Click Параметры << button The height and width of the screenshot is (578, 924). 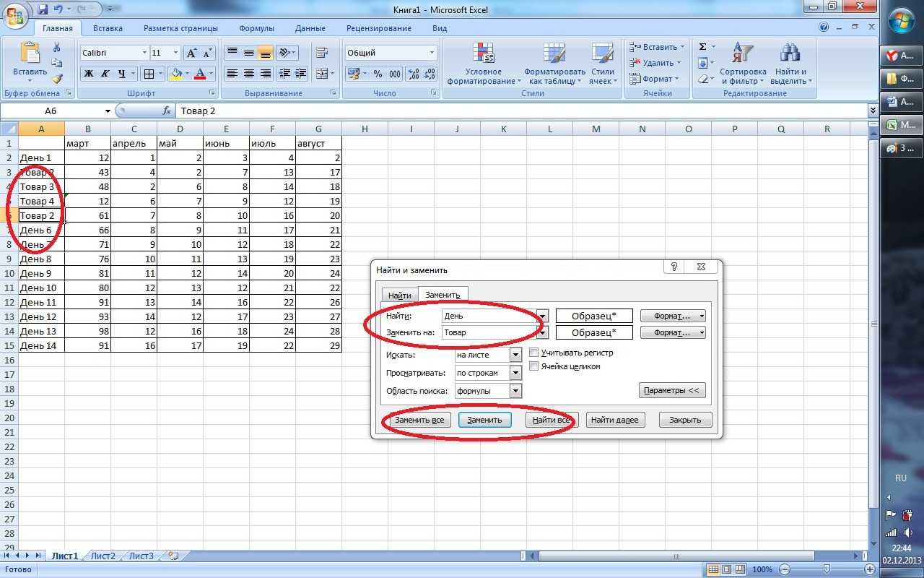(672, 390)
